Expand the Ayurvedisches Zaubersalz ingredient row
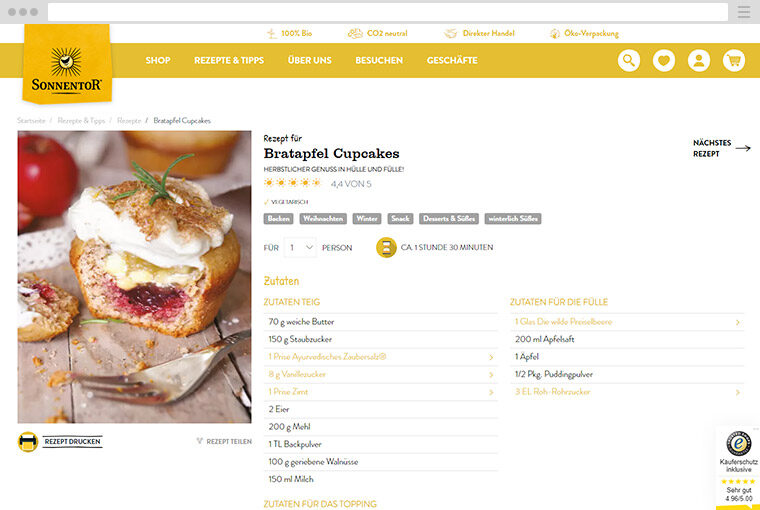The height and width of the screenshot is (510, 760). 380,357
